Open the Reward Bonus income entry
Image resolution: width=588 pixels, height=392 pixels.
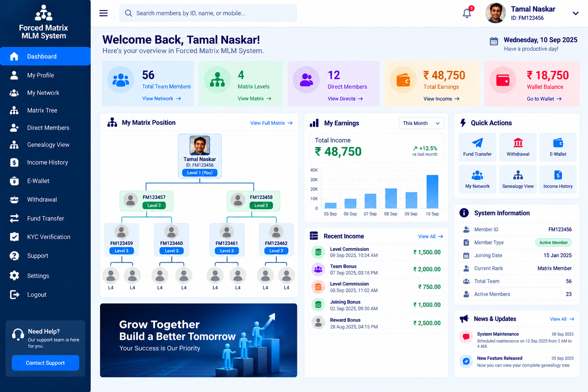[376, 323]
